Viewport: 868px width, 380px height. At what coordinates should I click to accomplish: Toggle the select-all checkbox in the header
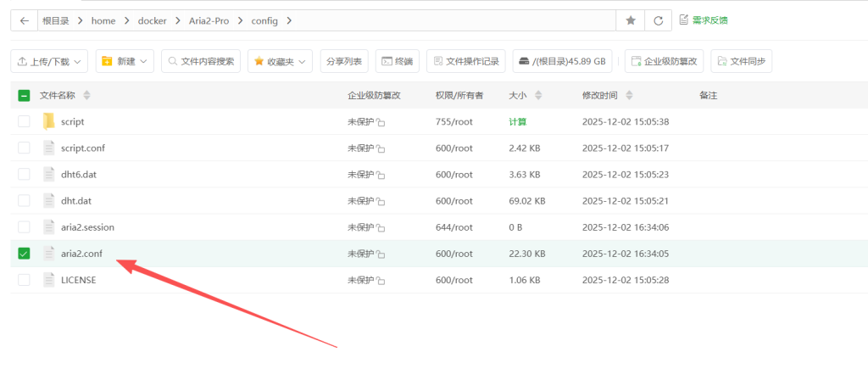24,95
